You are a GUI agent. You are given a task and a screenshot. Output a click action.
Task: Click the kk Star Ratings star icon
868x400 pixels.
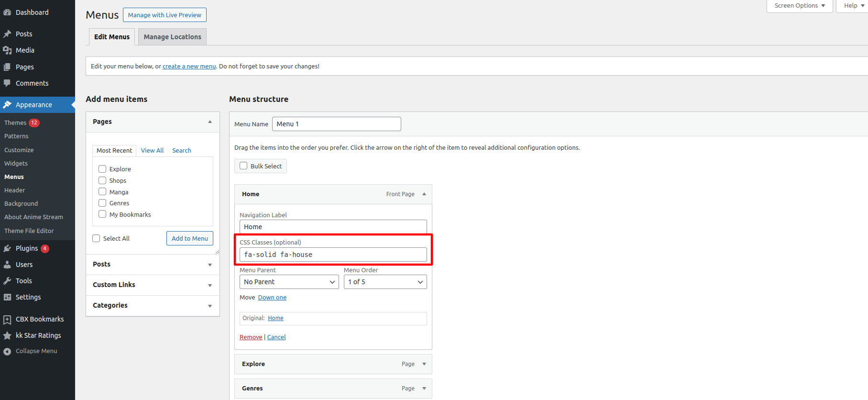pos(7,335)
